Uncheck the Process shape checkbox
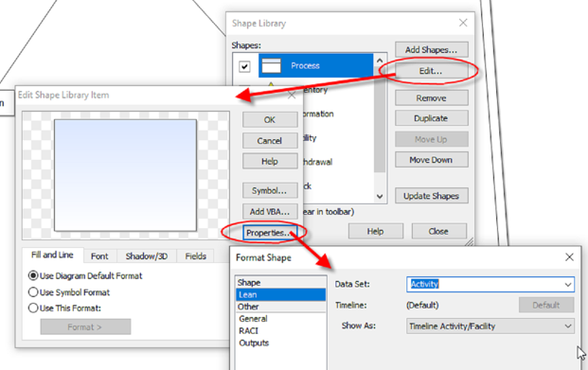Screen dimensions: 588x370 click(244, 67)
